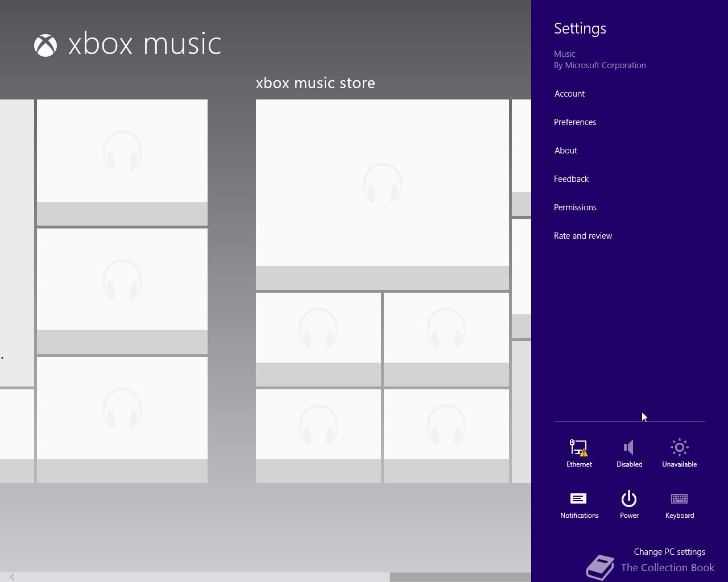The height and width of the screenshot is (582, 728).
Task: Click Change PC settings link
Action: pyautogui.click(x=669, y=552)
